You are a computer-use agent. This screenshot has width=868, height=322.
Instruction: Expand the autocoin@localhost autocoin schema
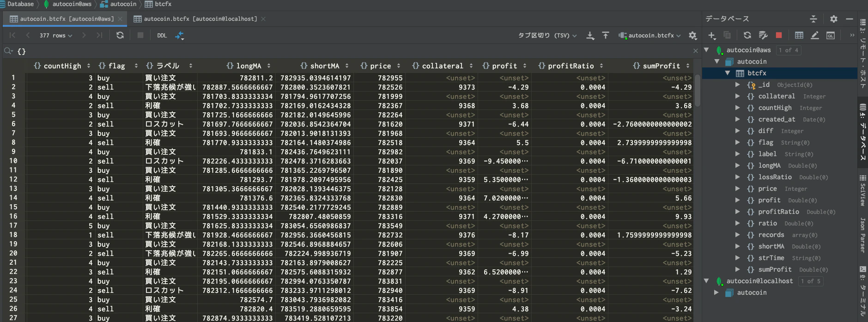(716, 292)
